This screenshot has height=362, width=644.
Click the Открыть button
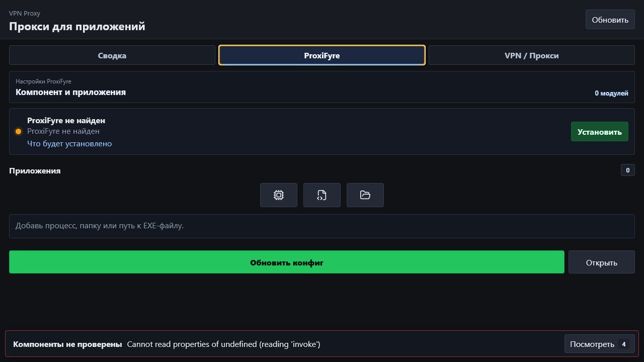click(602, 262)
